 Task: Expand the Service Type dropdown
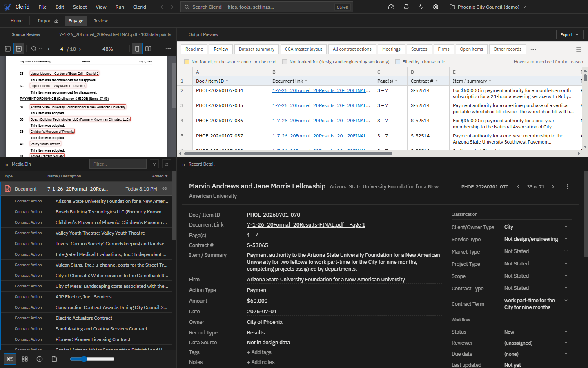tap(536, 239)
